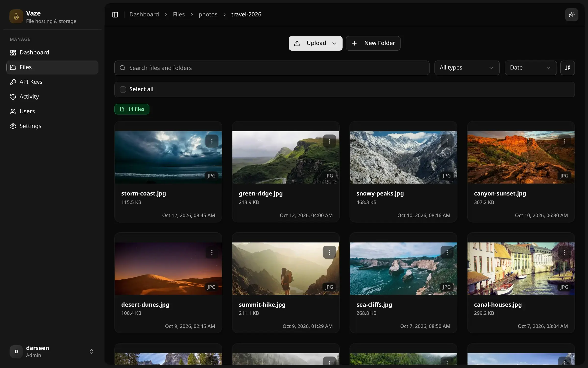Image resolution: width=588 pixels, height=368 pixels.
Task: Click the New Folder button
Action: tap(373, 43)
